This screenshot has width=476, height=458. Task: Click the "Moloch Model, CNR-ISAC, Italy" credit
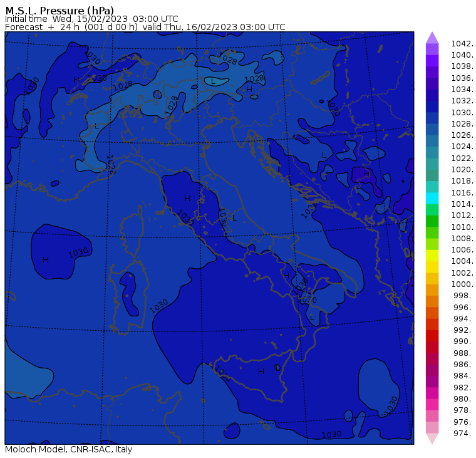pos(69,449)
